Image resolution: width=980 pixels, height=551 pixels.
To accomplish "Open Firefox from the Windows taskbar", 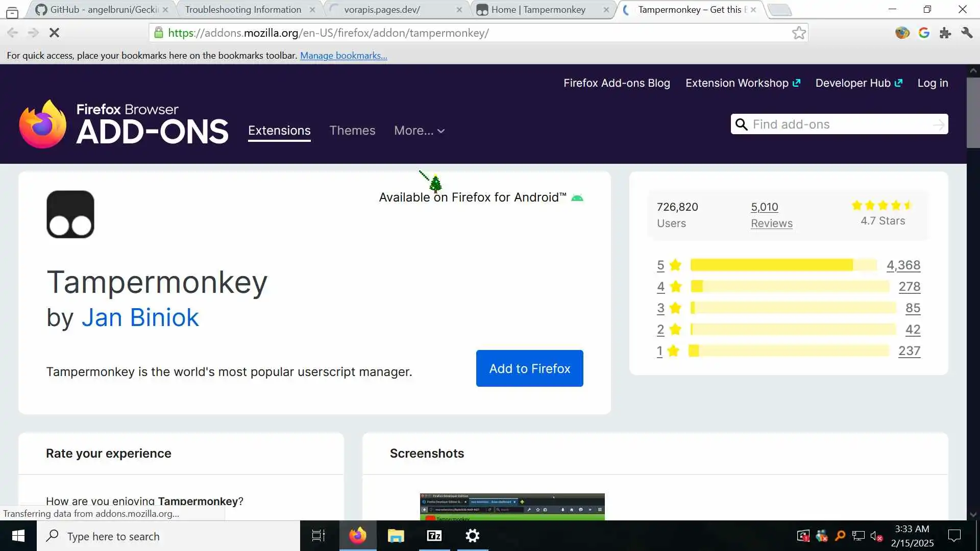I will click(357, 536).
